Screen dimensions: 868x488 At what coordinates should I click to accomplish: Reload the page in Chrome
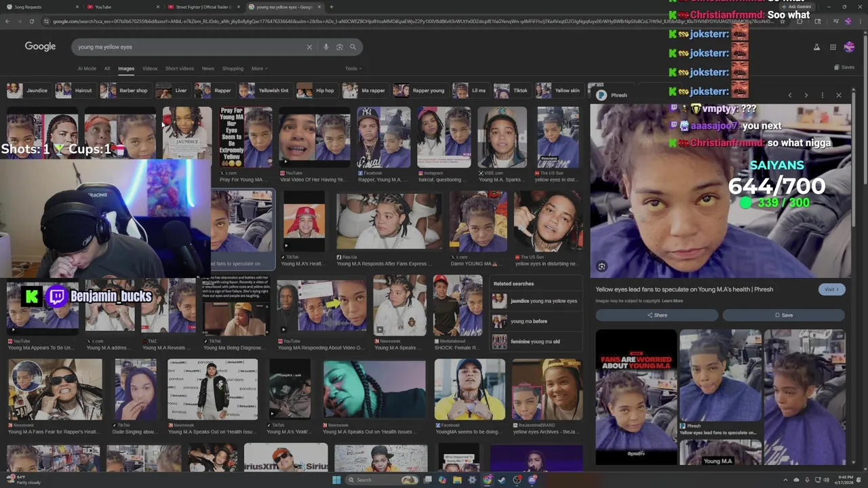[31, 21]
